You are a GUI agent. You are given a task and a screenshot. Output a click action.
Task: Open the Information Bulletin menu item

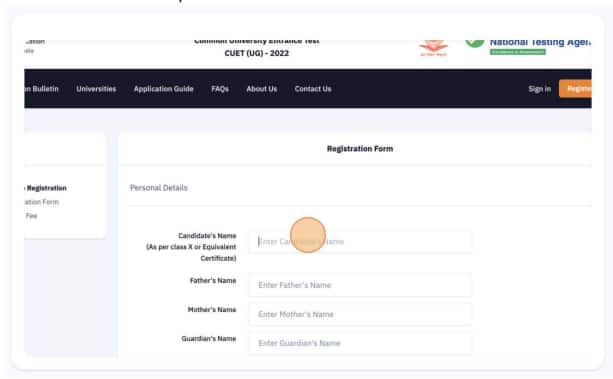41,89
